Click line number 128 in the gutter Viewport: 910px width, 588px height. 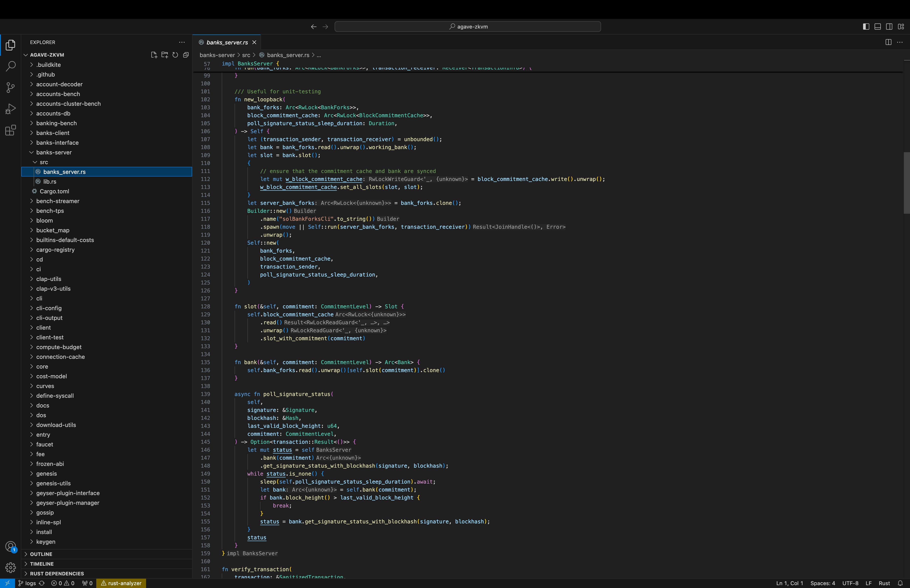pos(205,307)
